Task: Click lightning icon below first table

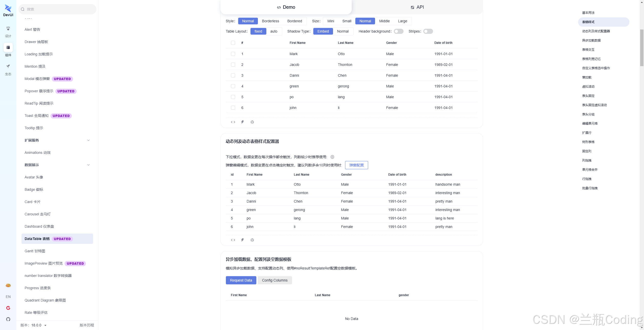Action: click(243, 122)
